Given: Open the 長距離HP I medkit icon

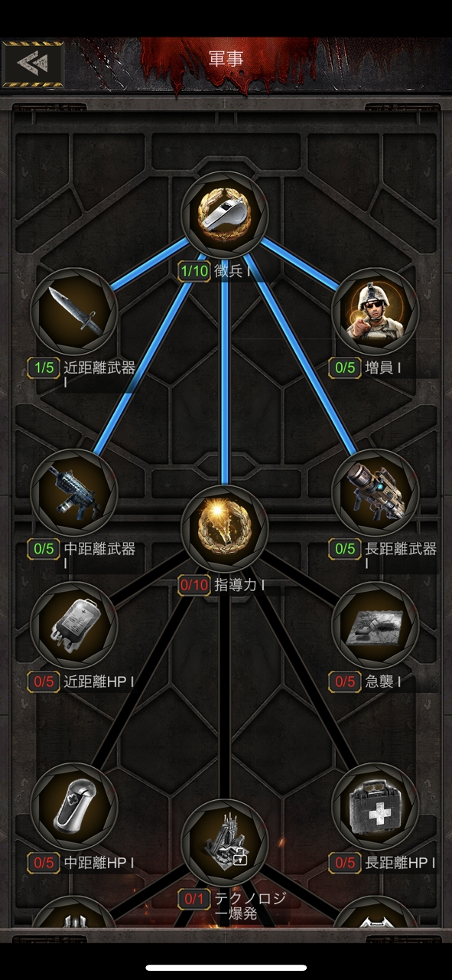Looking at the screenshot, I should click(375, 807).
